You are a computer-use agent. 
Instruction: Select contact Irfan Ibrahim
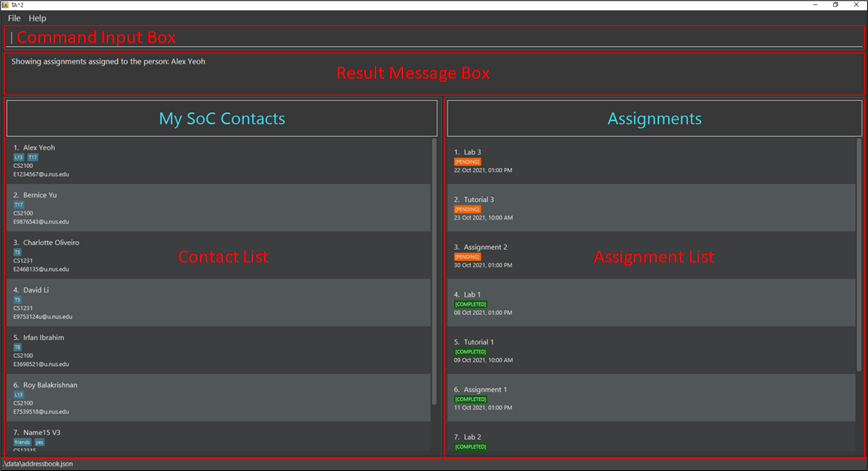point(44,337)
